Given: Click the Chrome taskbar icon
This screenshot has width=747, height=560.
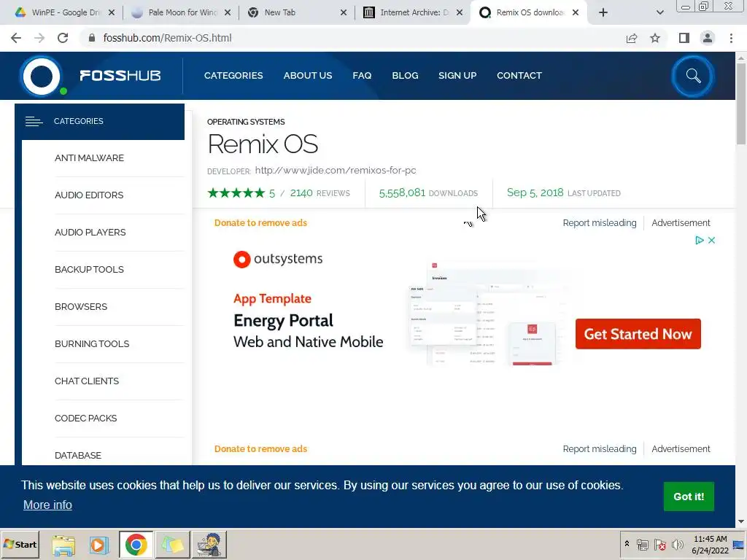Looking at the screenshot, I should [136, 545].
